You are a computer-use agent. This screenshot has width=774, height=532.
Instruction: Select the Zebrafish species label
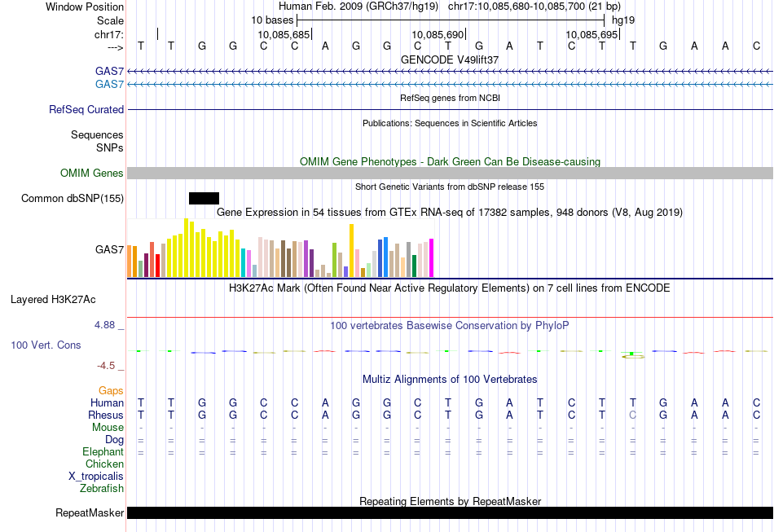point(102,488)
